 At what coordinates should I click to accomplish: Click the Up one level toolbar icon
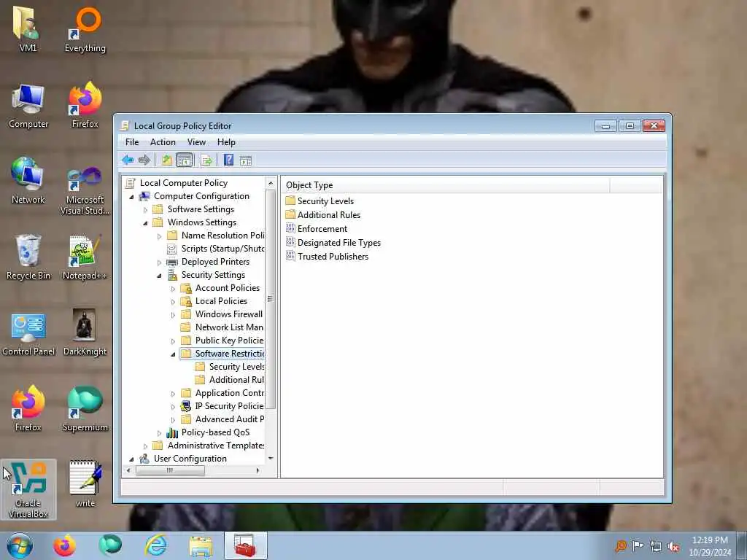[167, 160]
